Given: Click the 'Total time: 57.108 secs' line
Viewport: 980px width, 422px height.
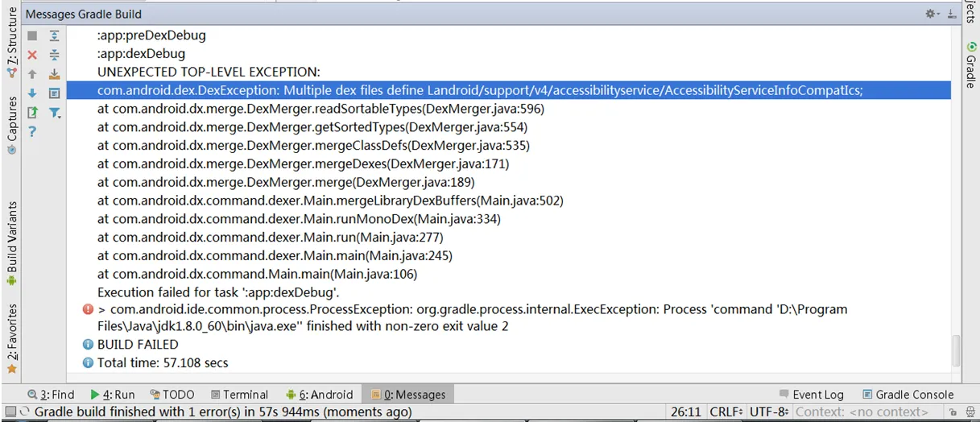Looking at the screenshot, I should click(163, 362).
